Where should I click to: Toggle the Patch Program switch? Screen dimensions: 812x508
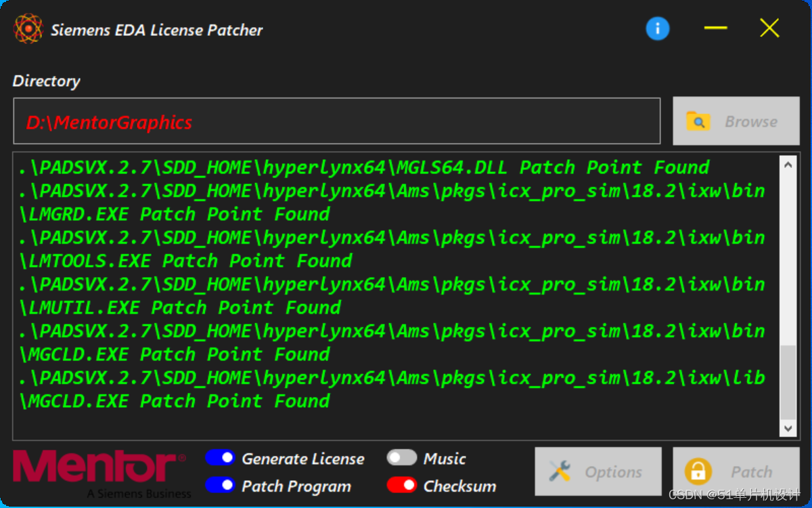point(220,485)
